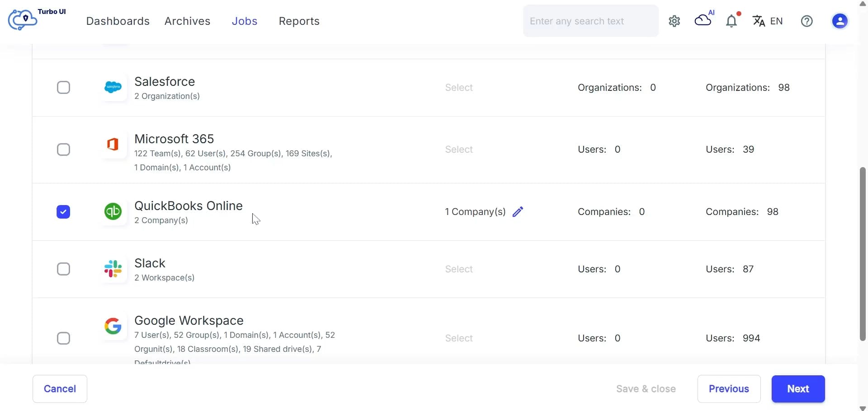Viewport: 868px width, 411px height.
Task: Click '2 Organization(s)' under Salesforce
Action: 167,96
